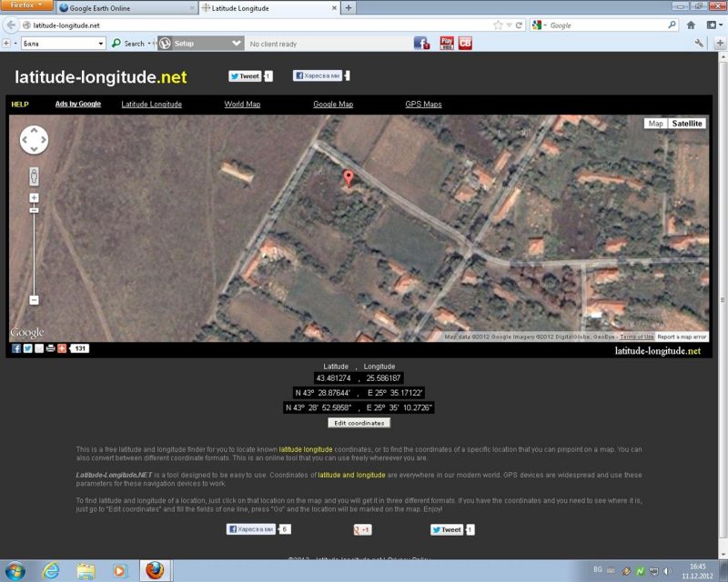
Task: Expand the toolbar Setup dropdown
Action: tap(237, 43)
